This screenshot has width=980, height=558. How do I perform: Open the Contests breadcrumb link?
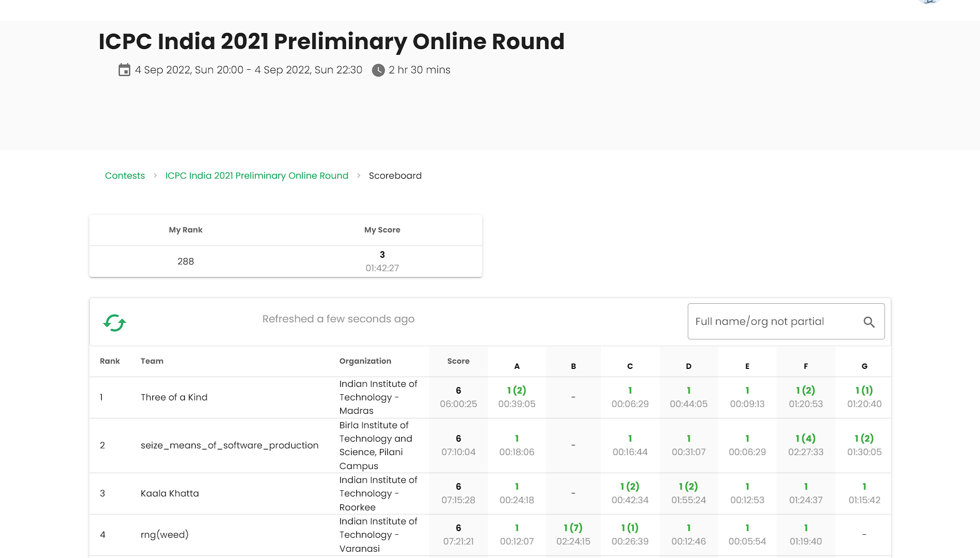125,176
